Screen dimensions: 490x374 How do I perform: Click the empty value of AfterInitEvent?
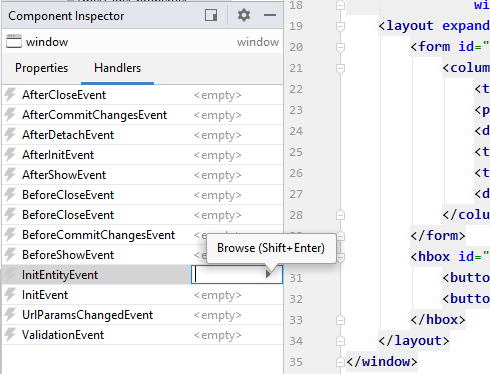tap(217, 155)
